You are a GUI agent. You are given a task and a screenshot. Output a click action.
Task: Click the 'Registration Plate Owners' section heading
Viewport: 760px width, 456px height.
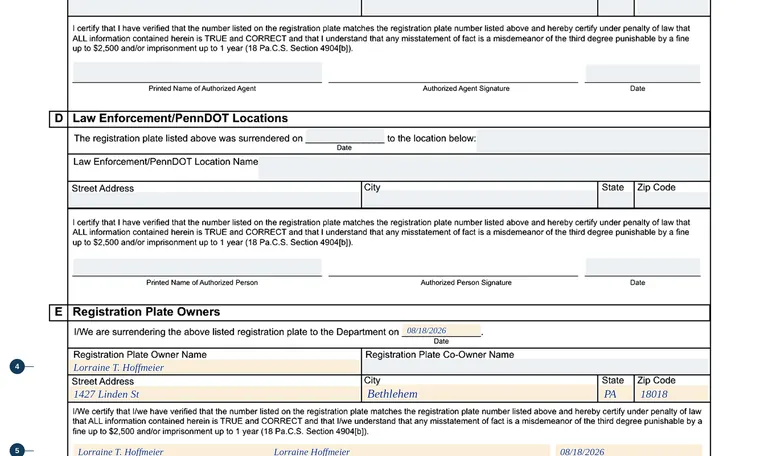point(146,312)
